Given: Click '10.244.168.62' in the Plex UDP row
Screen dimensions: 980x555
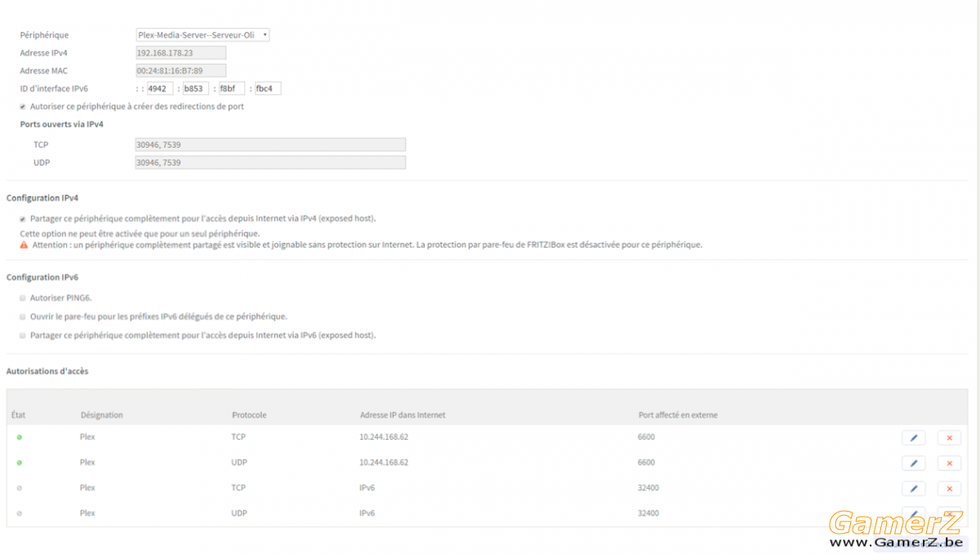Looking at the screenshot, I should [384, 463].
